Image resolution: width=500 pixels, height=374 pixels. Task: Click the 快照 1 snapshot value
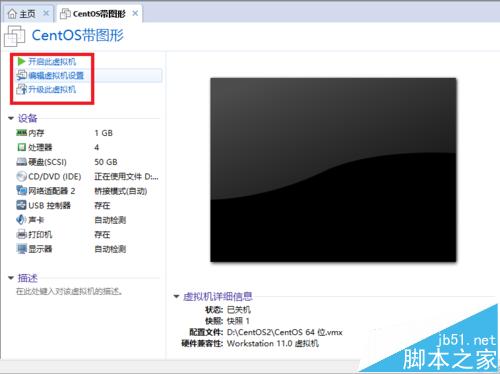(x=238, y=321)
